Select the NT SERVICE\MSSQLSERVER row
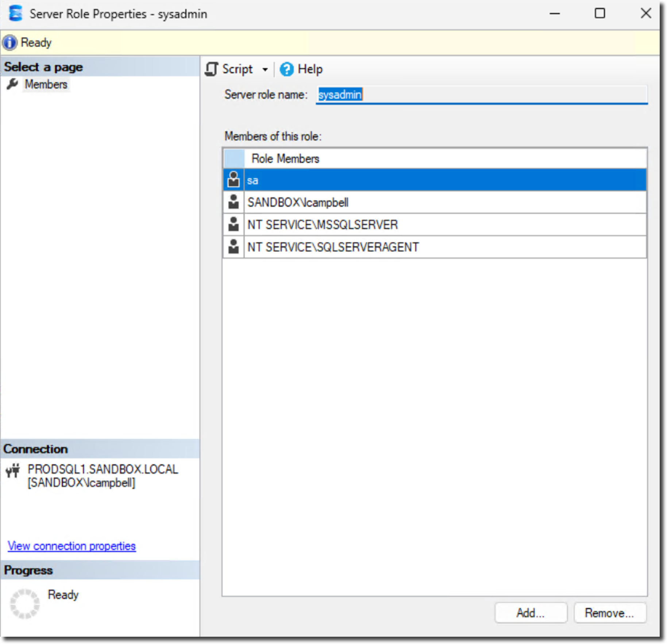 tap(435, 225)
